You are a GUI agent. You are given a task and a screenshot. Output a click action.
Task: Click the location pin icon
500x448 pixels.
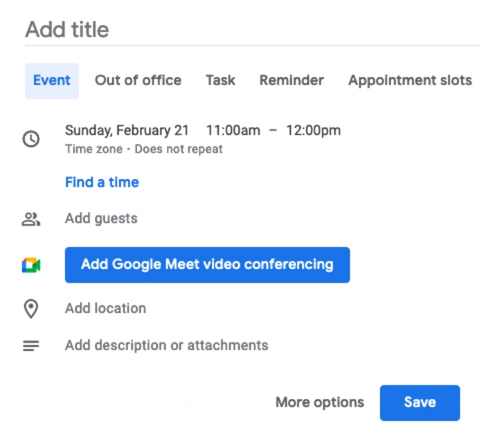tap(31, 309)
